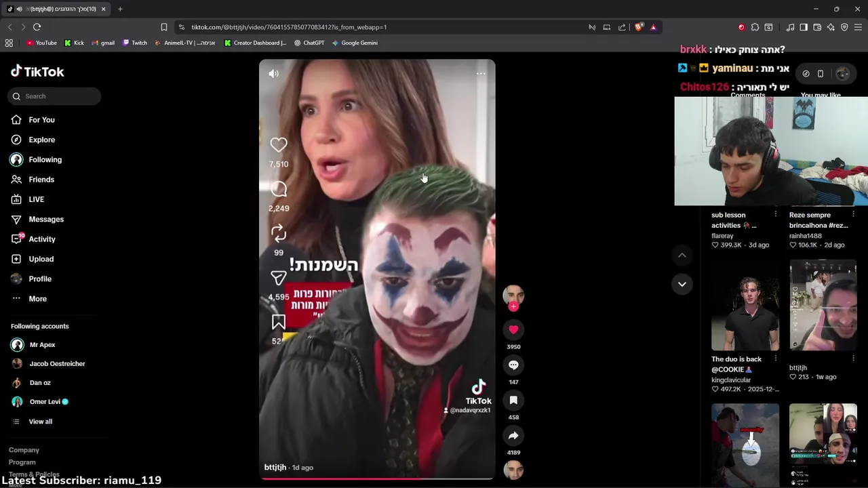This screenshot has width=868, height=488.
Task: Click the address bar URL
Action: [289, 27]
